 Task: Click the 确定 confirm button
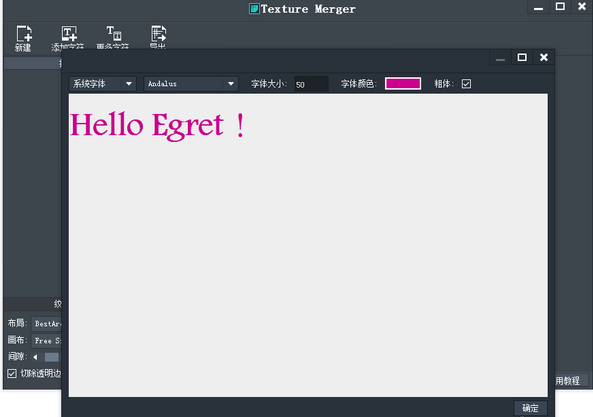(x=530, y=408)
